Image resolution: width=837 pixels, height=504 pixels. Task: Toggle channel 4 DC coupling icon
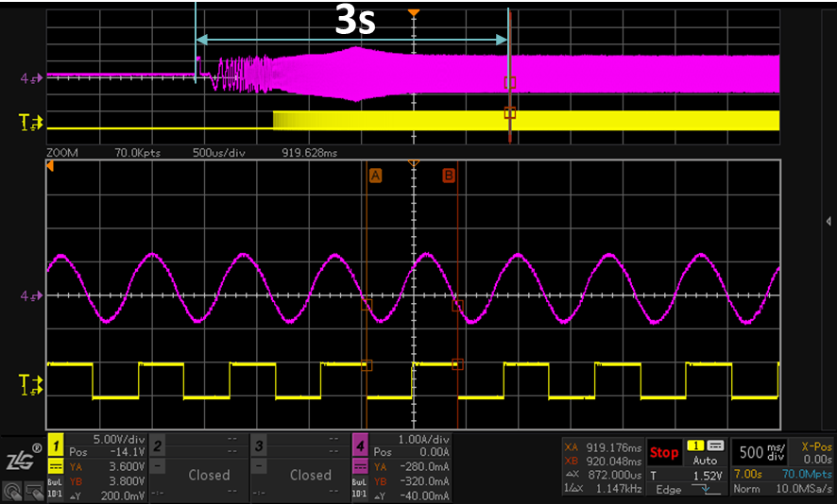pos(360,467)
